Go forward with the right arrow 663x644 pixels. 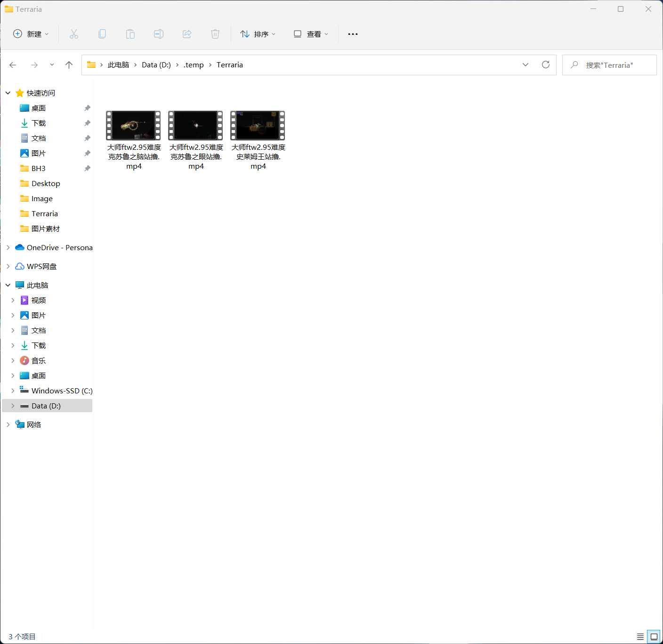tap(34, 65)
